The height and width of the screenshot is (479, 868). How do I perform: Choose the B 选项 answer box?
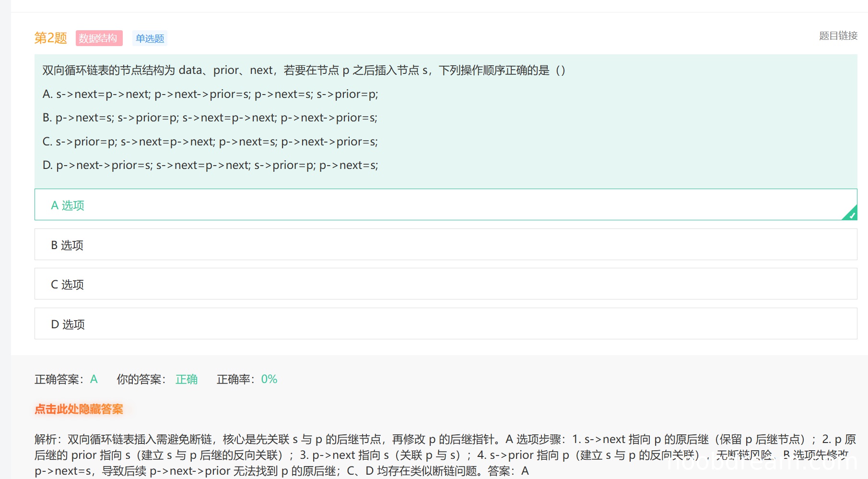(445, 245)
